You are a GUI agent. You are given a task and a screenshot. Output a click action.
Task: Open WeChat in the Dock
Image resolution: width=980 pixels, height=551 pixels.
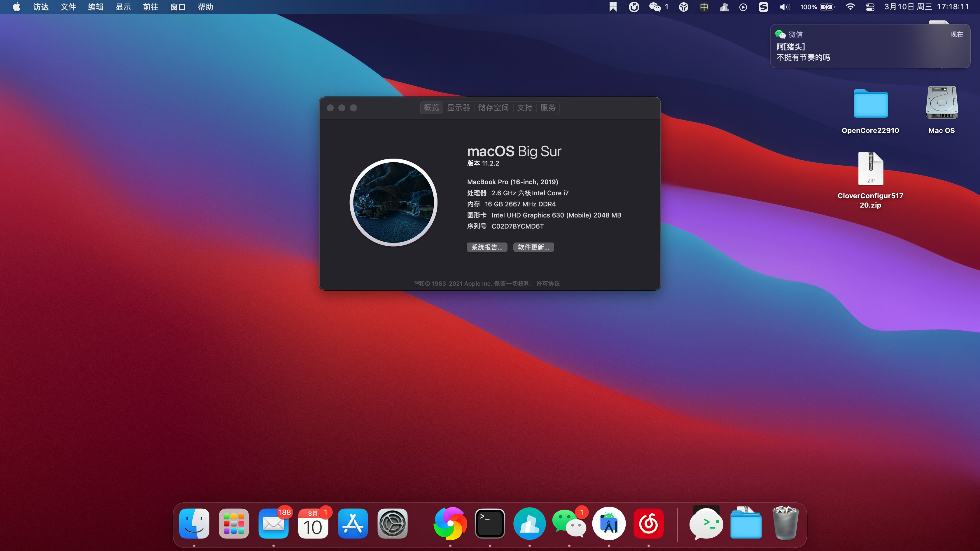pos(569,524)
